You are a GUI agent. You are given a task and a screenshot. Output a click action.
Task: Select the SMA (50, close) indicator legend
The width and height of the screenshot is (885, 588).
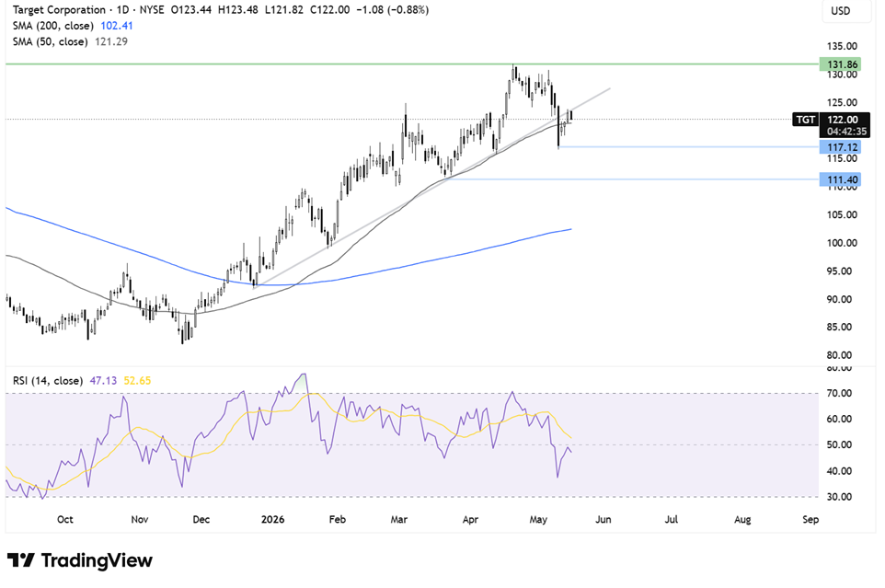51,41
